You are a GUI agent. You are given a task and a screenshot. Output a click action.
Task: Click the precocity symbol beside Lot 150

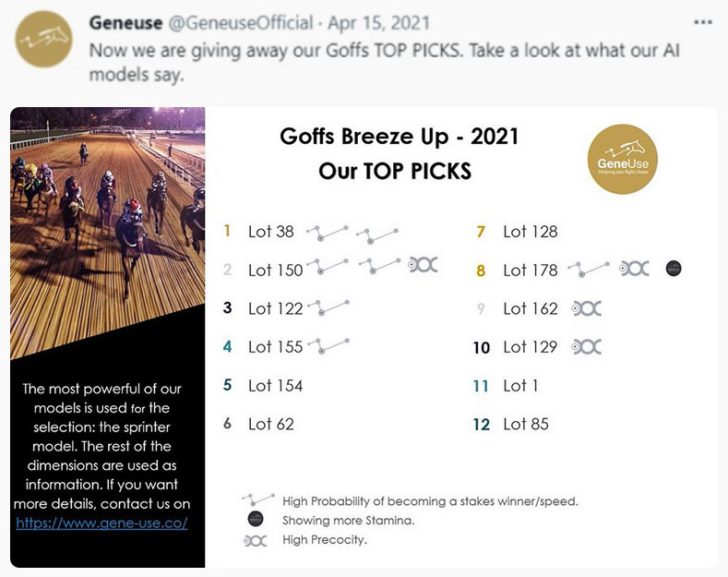[423, 265]
